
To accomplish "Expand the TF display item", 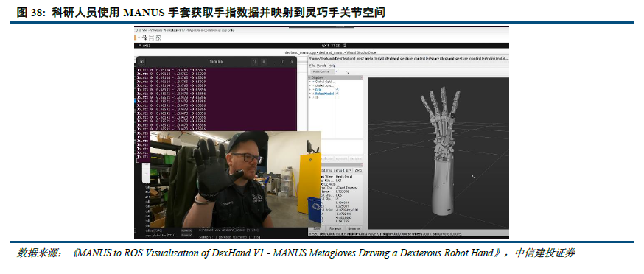I will 310,98.
